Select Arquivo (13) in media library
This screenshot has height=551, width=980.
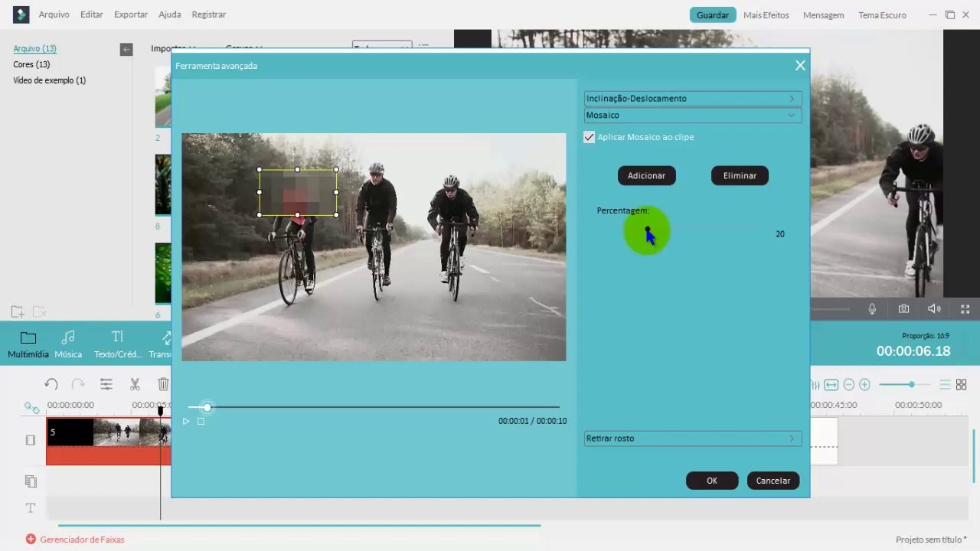[34, 48]
